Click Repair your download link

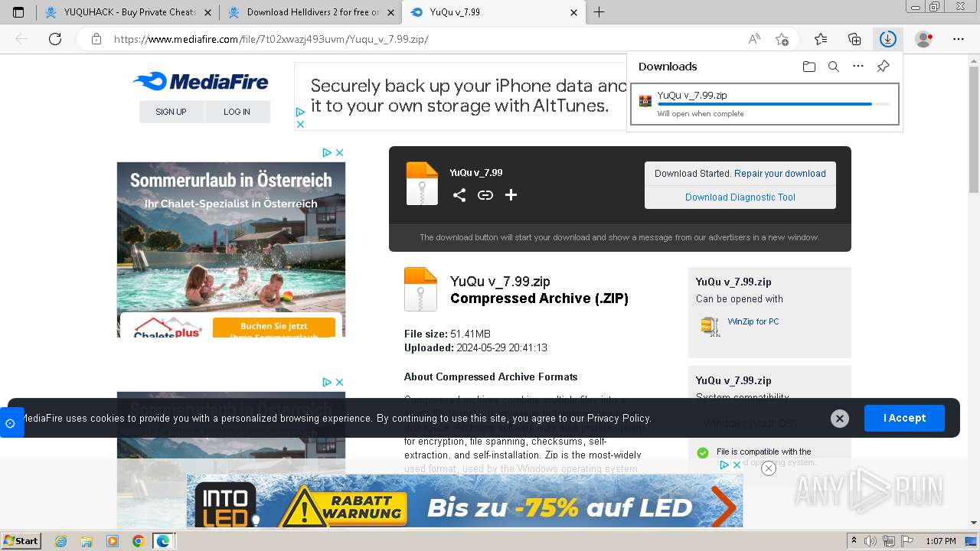(780, 174)
